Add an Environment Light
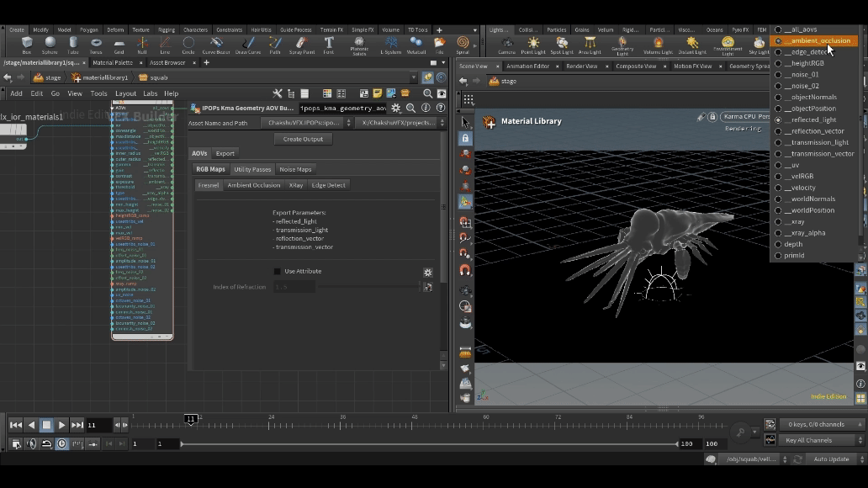Viewport: 868px width, 488px height. pos(728,46)
